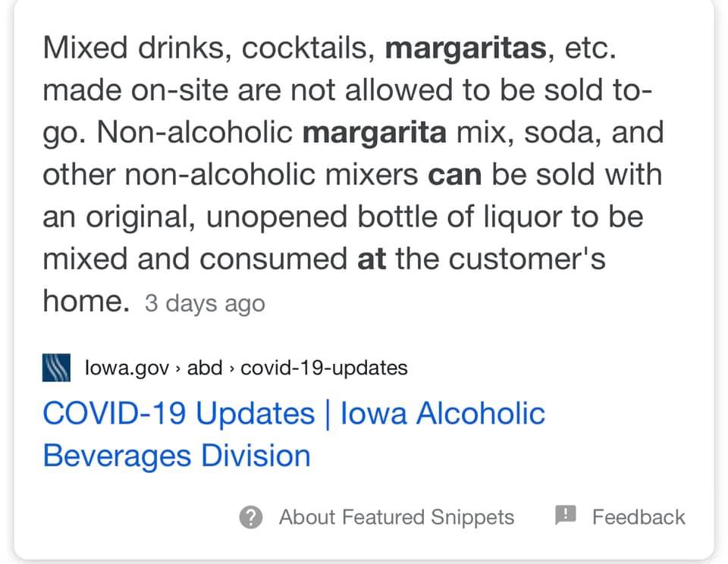Click the question mark help icon

[251, 517]
